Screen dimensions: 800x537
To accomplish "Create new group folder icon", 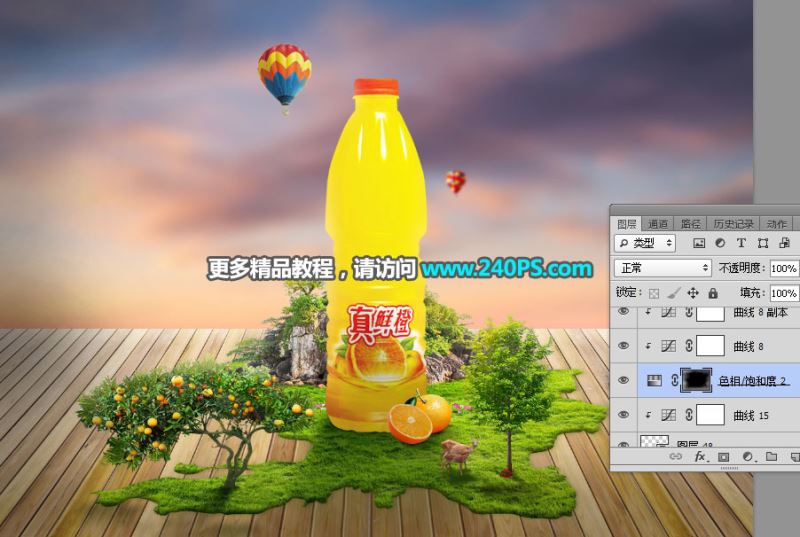I will click(x=771, y=456).
